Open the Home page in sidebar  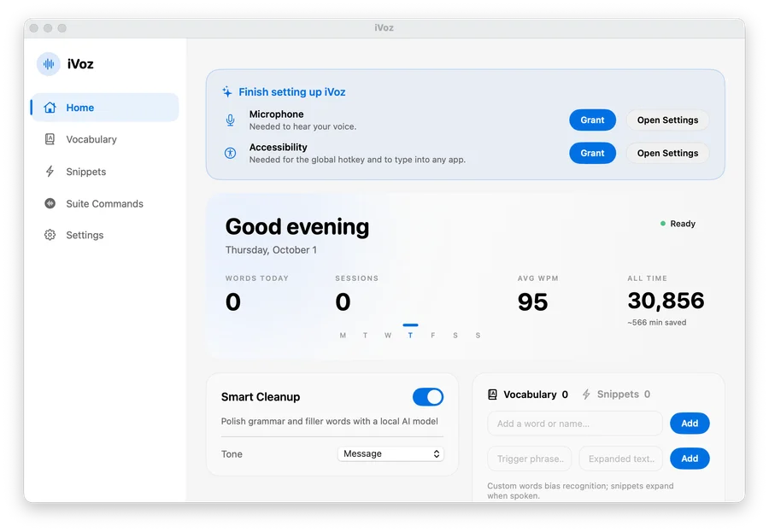pyautogui.click(x=105, y=108)
